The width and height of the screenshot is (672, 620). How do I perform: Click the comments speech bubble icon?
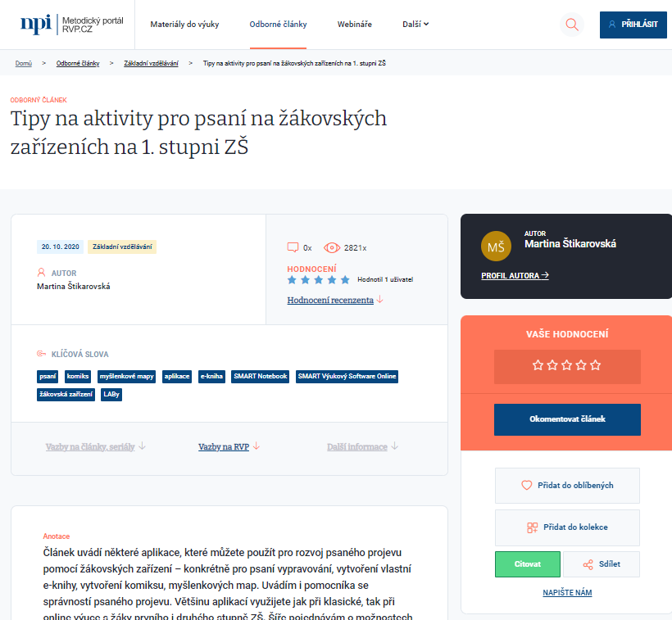point(293,247)
